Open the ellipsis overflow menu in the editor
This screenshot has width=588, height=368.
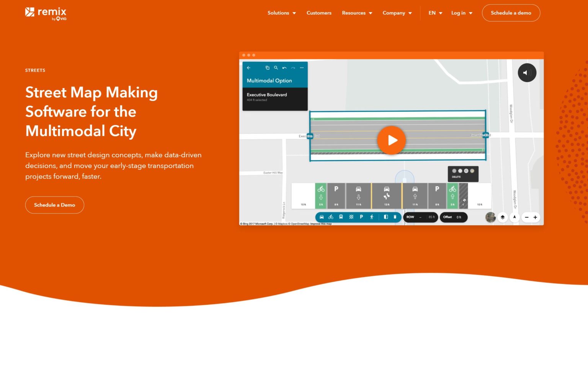point(302,68)
